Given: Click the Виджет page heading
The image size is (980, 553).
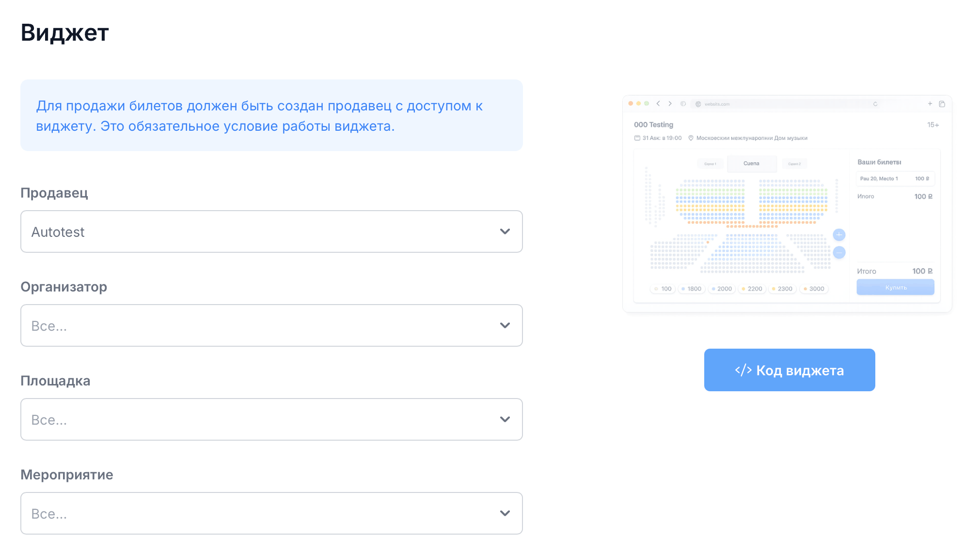Looking at the screenshot, I should pyautogui.click(x=64, y=33).
